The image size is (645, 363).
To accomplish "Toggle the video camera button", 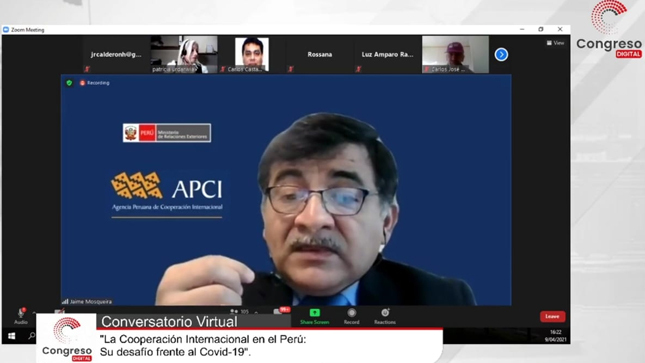I will pyautogui.click(x=59, y=311).
